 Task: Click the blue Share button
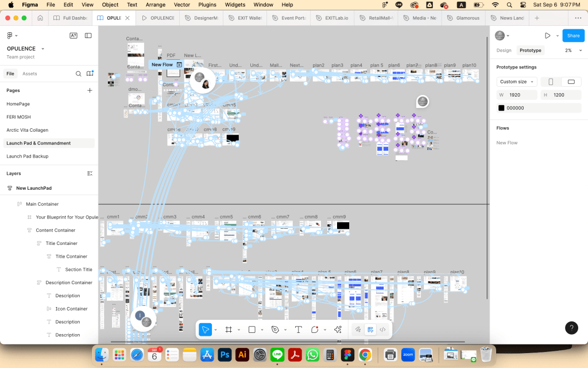pyautogui.click(x=573, y=36)
